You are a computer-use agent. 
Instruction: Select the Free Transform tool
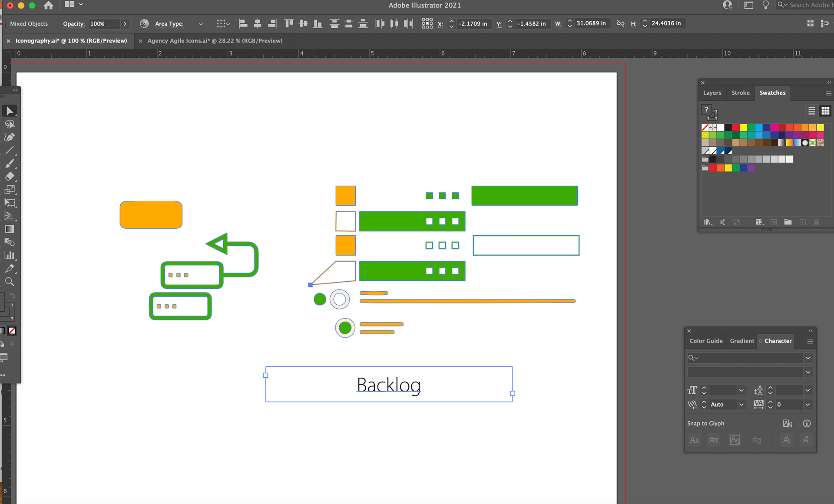10,203
